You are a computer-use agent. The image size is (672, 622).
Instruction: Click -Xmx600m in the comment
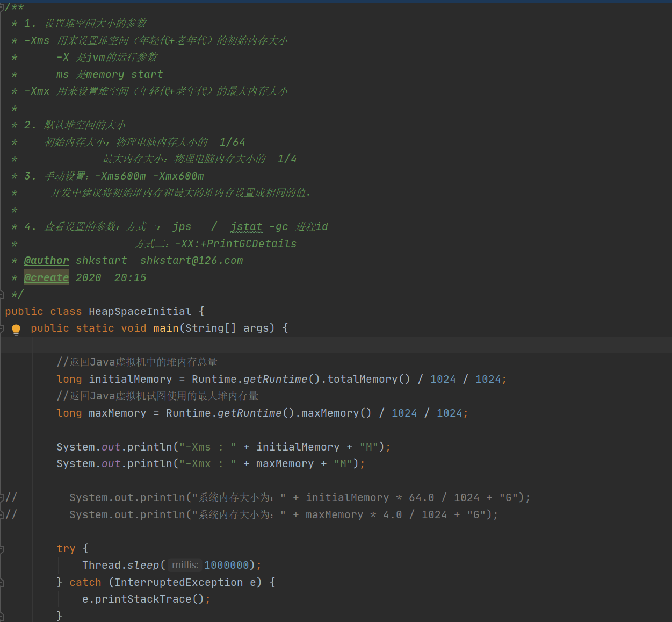178,176
